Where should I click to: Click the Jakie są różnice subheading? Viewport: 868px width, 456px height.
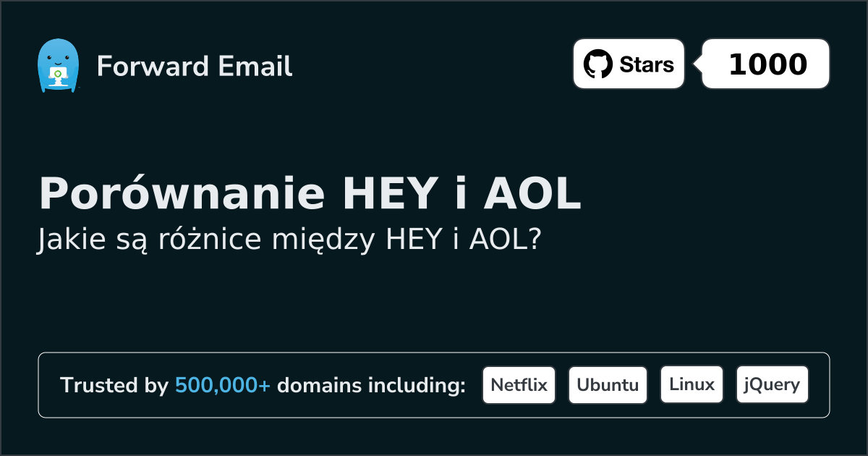[x=289, y=240]
